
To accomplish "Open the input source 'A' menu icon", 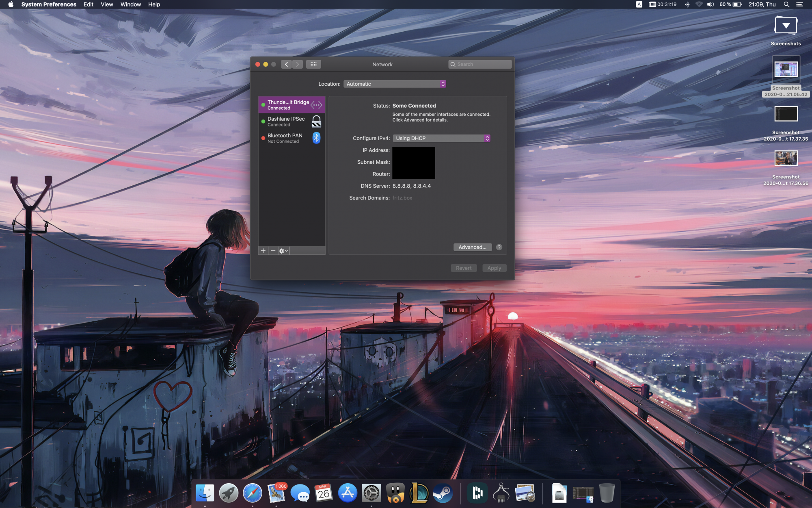I will [x=639, y=4].
